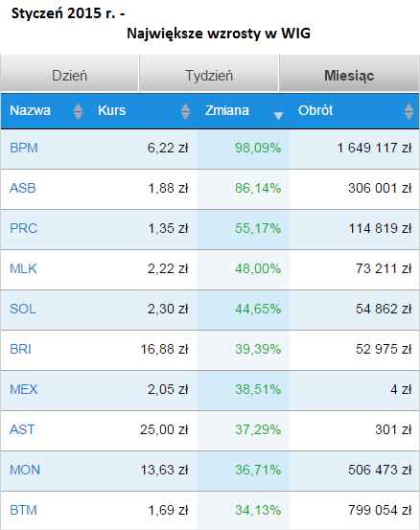Image resolution: width=420 pixels, height=530 pixels.
Task: Click the BTM ticker link
Action: point(23,510)
